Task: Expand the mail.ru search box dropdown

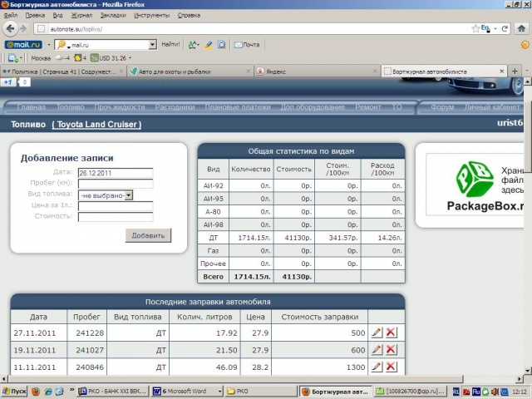Action: [x=152, y=44]
